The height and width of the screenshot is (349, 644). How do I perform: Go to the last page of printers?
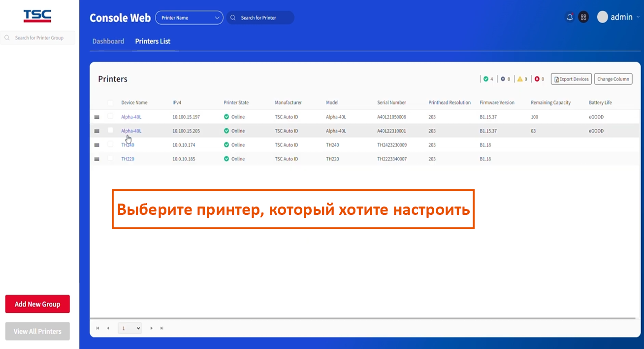click(x=162, y=328)
